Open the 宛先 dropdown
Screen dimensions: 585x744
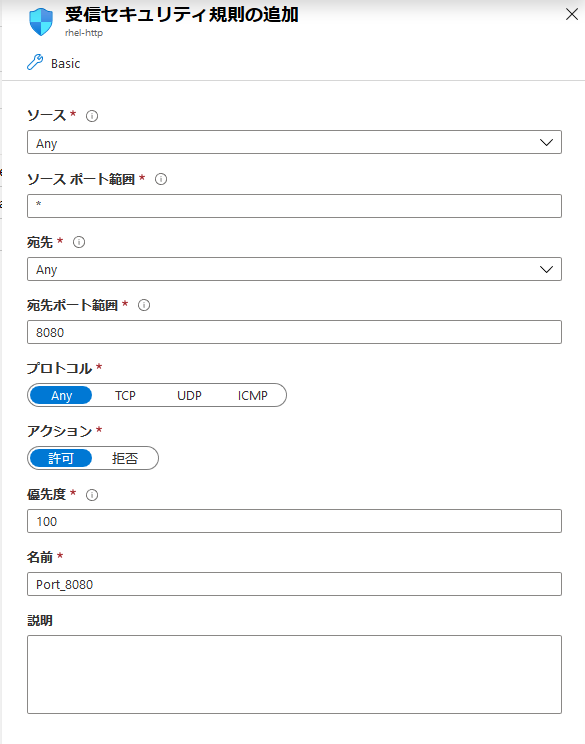[x=294, y=269]
